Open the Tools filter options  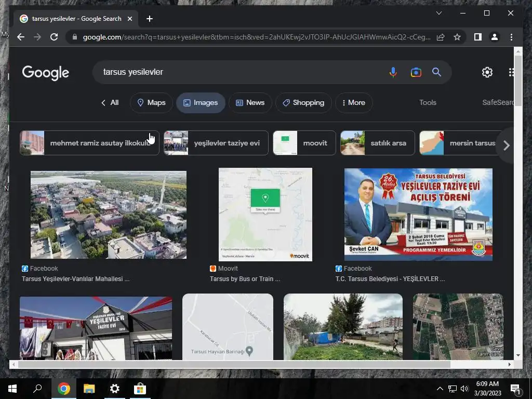click(x=428, y=102)
